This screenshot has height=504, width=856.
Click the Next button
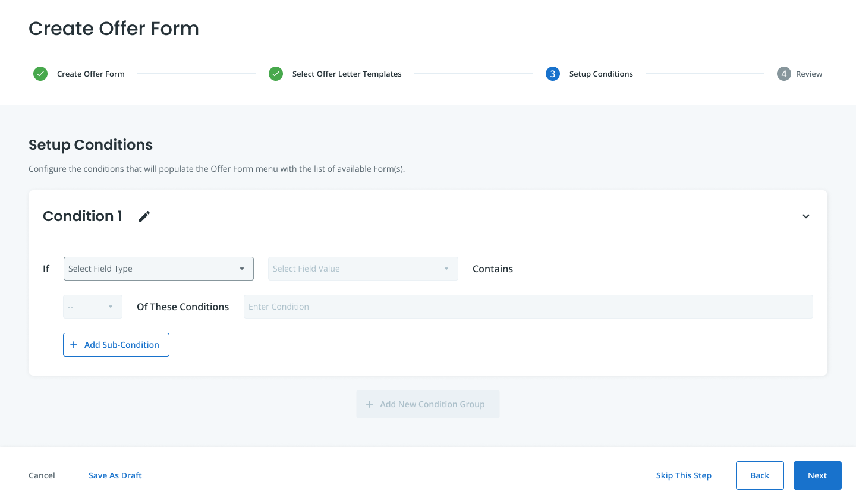click(x=817, y=475)
